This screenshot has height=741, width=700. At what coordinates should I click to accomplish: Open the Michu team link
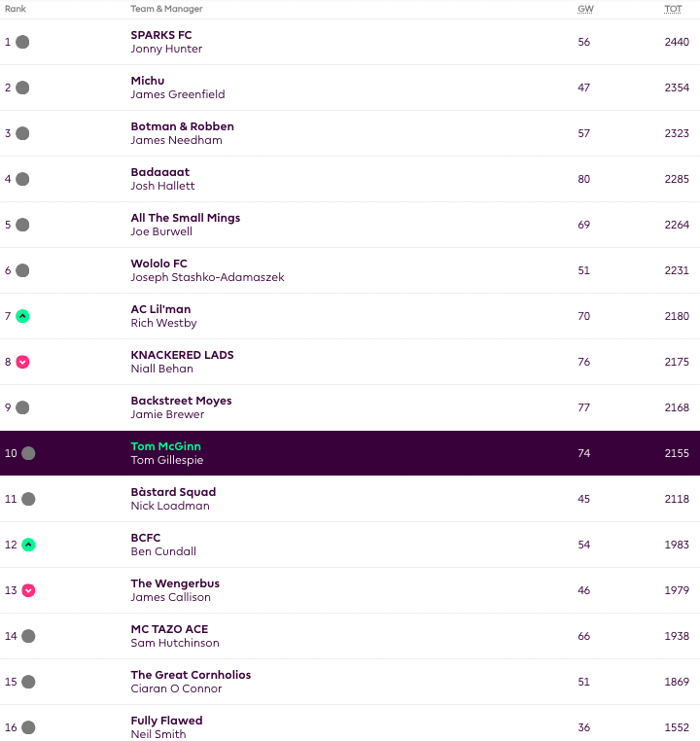point(148,81)
